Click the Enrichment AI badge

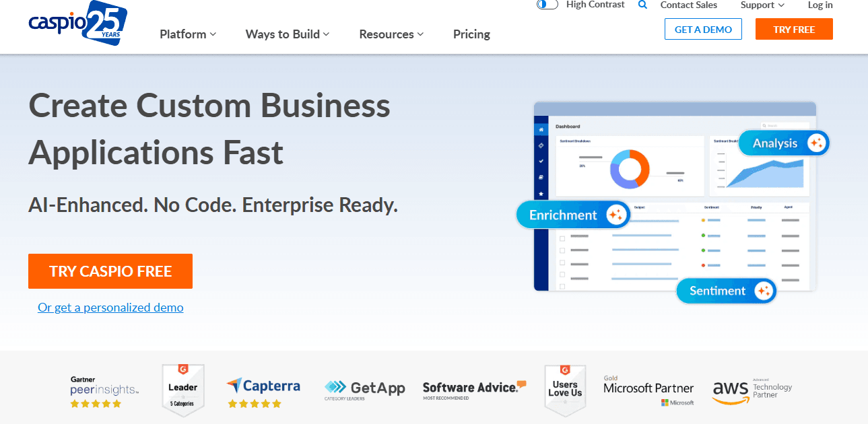click(x=573, y=215)
